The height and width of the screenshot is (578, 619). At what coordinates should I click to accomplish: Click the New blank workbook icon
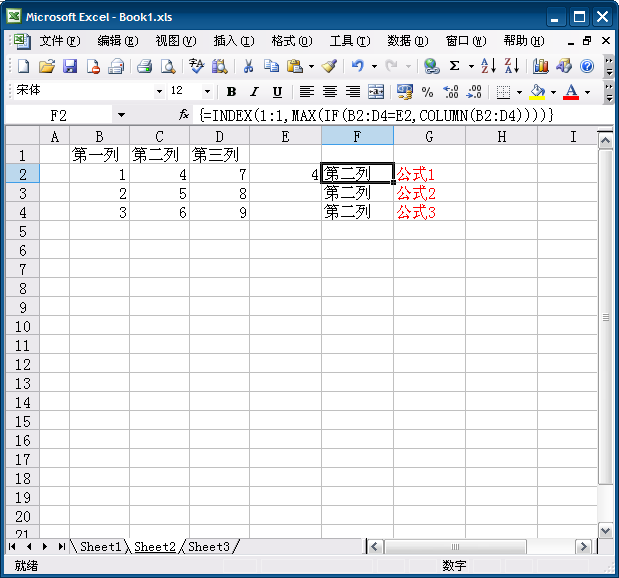pyautogui.click(x=24, y=66)
